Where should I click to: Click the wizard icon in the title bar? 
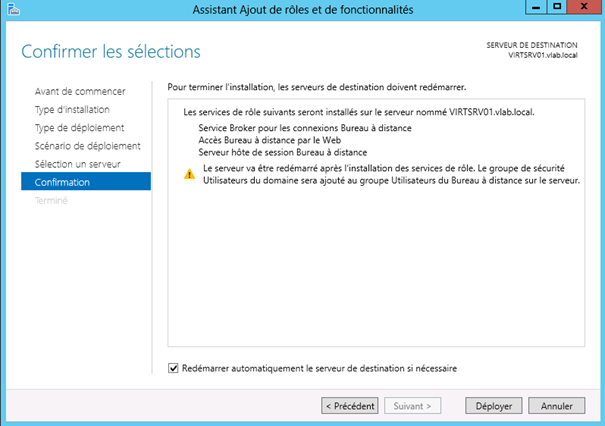[x=12, y=10]
